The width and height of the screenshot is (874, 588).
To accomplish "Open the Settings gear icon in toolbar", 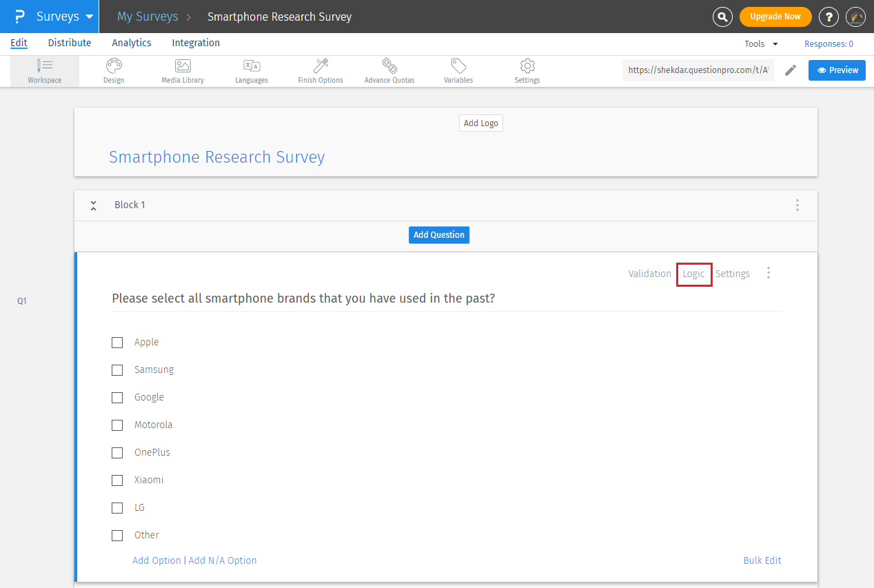I will (x=527, y=66).
